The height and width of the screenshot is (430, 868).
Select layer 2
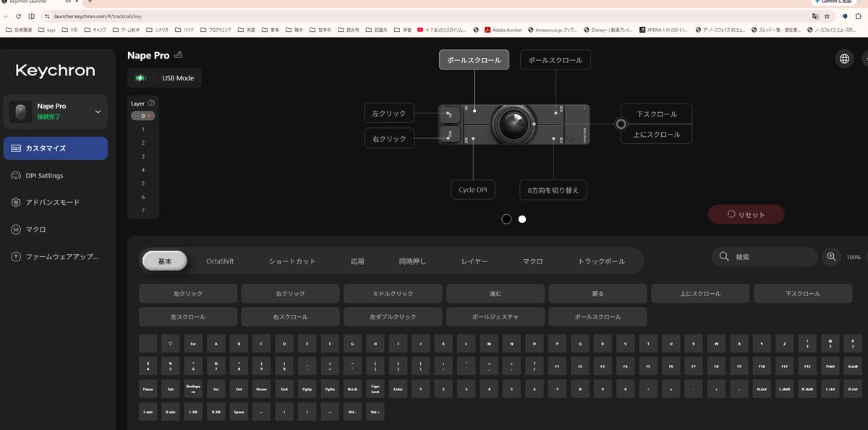pyautogui.click(x=143, y=143)
